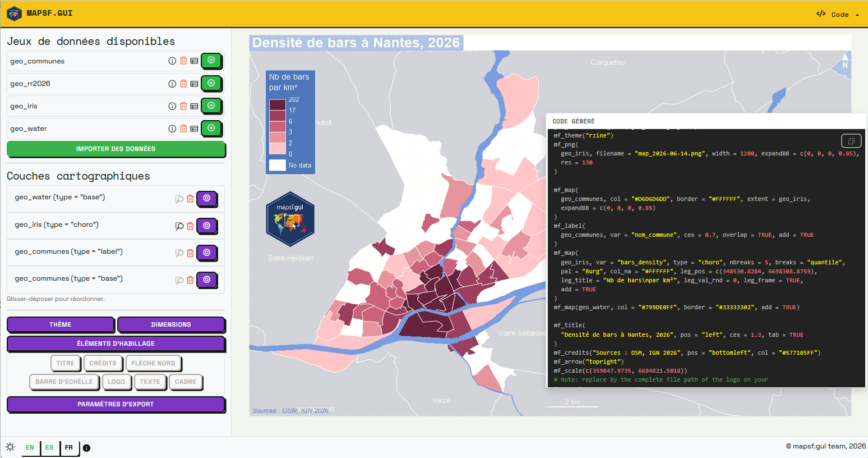This screenshot has height=458, width=868.
Task: Remove the geo_water base layer
Action: coord(190,198)
